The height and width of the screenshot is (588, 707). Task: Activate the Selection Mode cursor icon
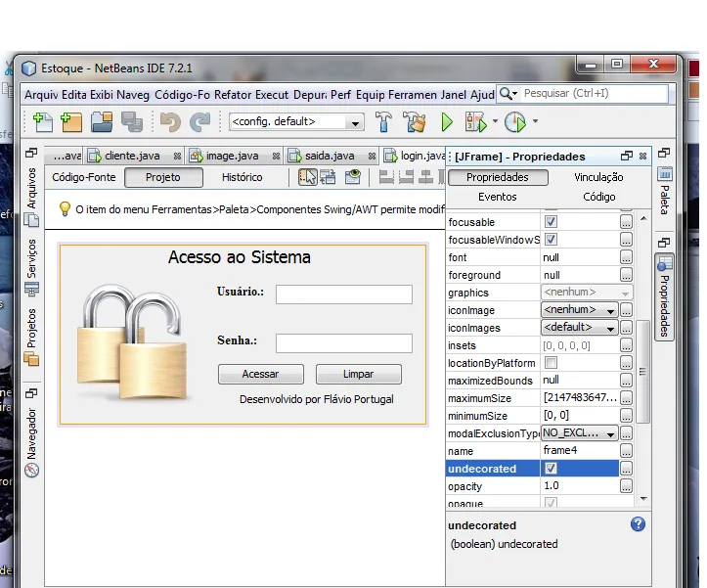click(307, 177)
